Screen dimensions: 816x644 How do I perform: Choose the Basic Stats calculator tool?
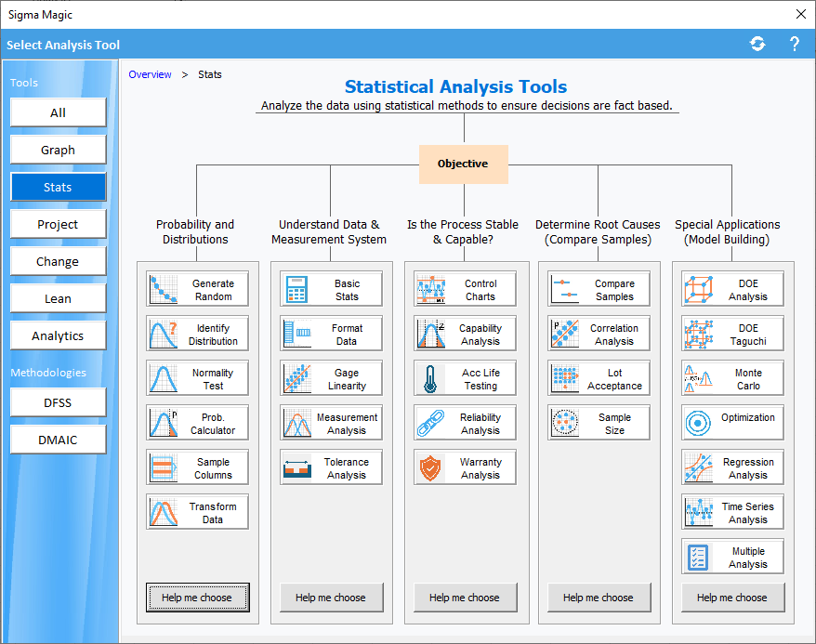331,289
